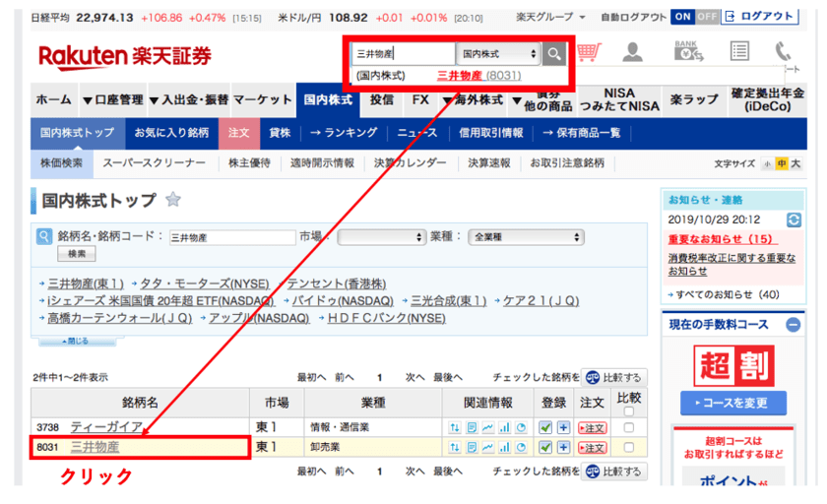Click lower 比較する scale button below table
827x504 pixels.
[x=614, y=472]
